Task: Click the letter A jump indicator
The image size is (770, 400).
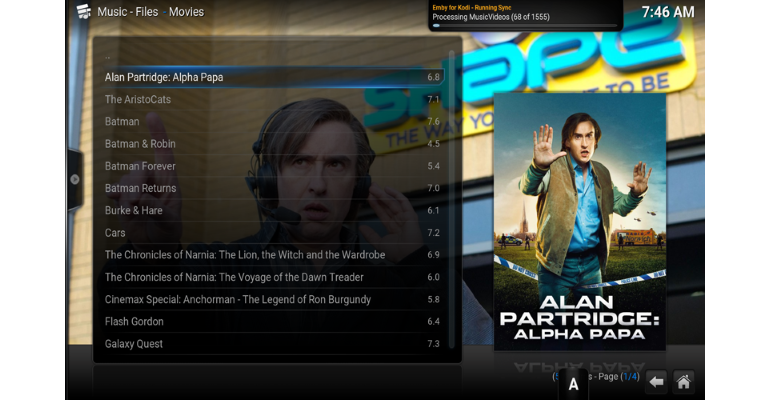Action: coord(573,384)
